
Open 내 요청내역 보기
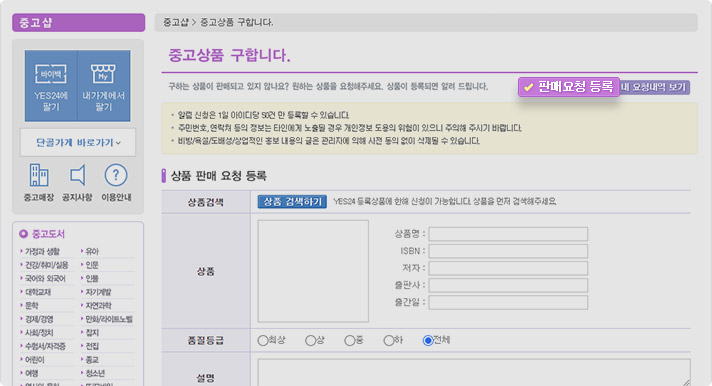(654, 87)
